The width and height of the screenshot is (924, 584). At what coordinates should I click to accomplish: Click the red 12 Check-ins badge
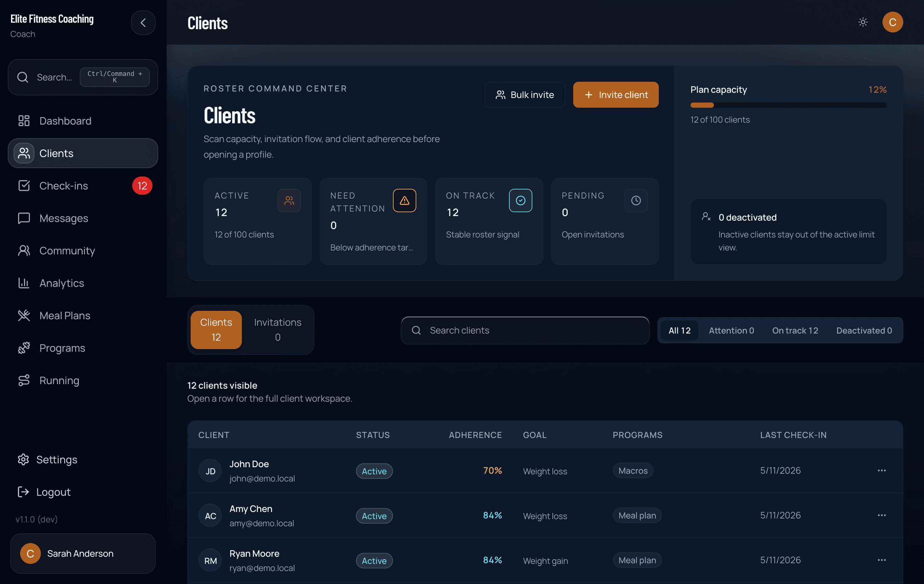coord(142,186)
